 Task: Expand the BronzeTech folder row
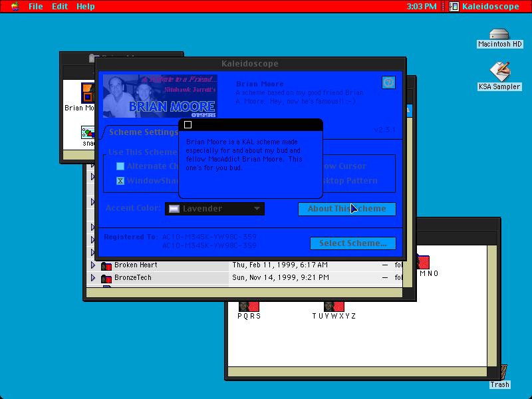pyautogui.click(x=93, y=278)
